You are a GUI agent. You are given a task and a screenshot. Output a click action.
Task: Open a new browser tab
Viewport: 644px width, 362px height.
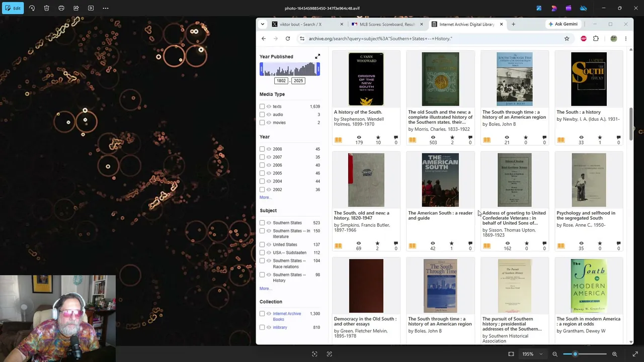click(x=513, y=24)
